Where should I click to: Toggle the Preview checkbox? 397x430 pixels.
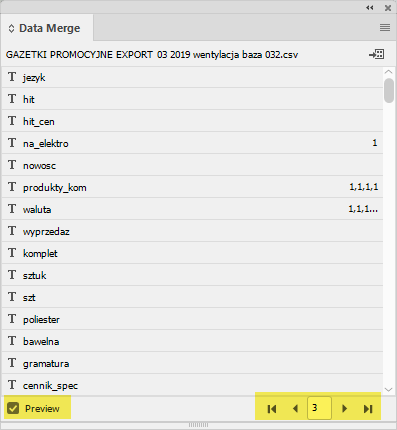13,408
